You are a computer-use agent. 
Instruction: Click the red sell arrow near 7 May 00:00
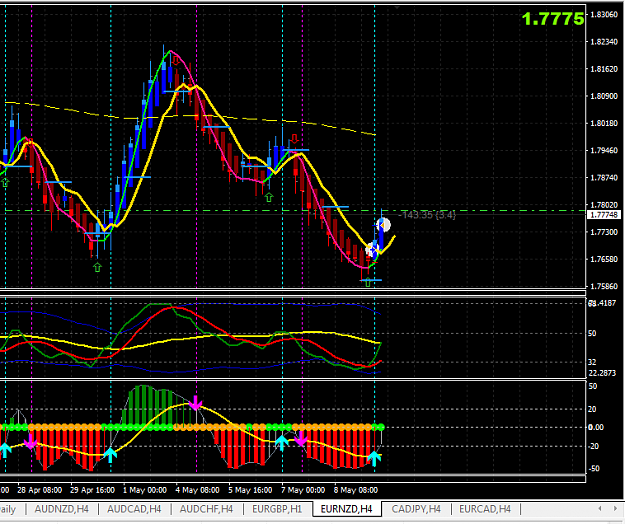pyautogui.click(x=295, y=139)
